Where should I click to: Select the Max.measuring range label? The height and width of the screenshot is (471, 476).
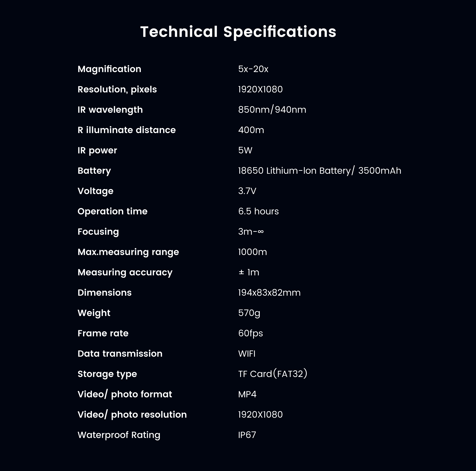(x=128, y=252)
